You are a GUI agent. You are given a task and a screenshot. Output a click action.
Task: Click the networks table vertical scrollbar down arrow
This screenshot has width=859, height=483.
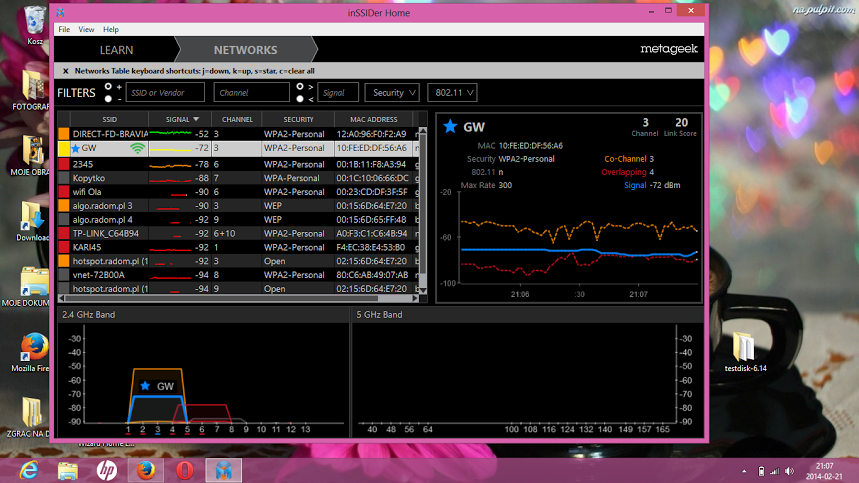click(423, 290)
